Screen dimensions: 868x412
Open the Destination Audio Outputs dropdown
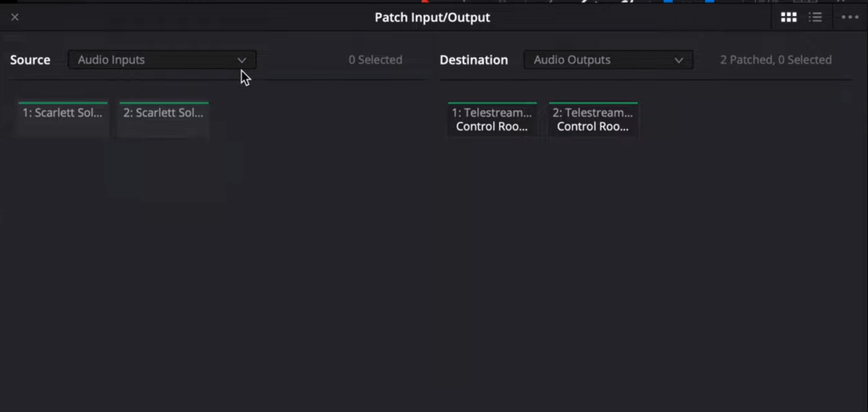[609, 60]
